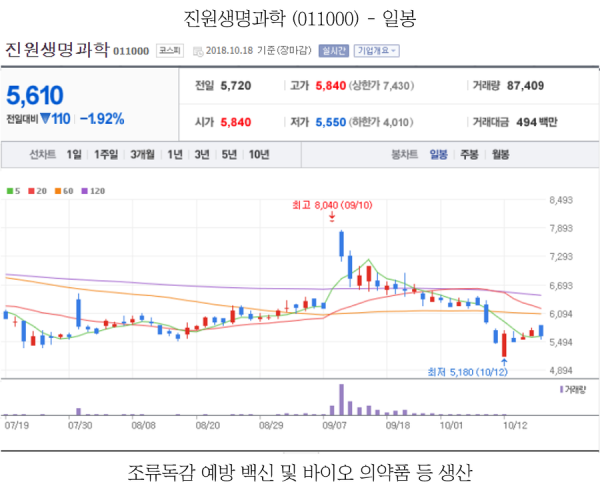
Task: Click the 상한가 7,430 text
Action: click(x=381, y=85)
